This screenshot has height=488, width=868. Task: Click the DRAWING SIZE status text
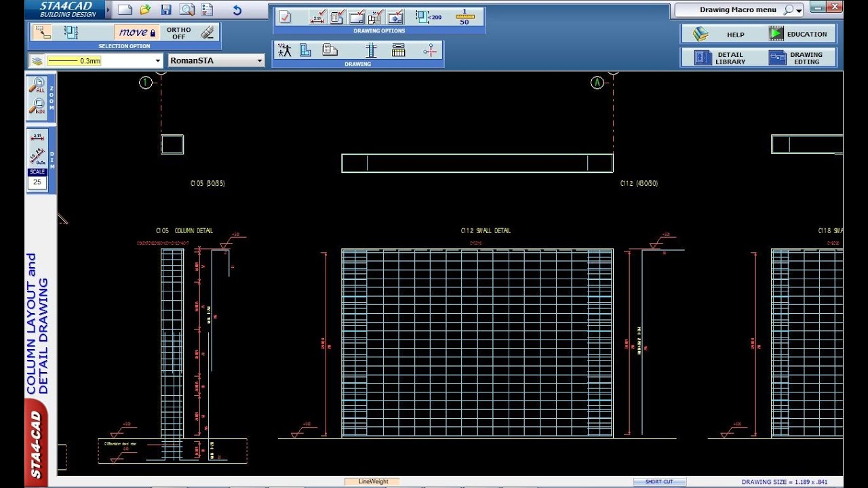click(x=785, y=482)
